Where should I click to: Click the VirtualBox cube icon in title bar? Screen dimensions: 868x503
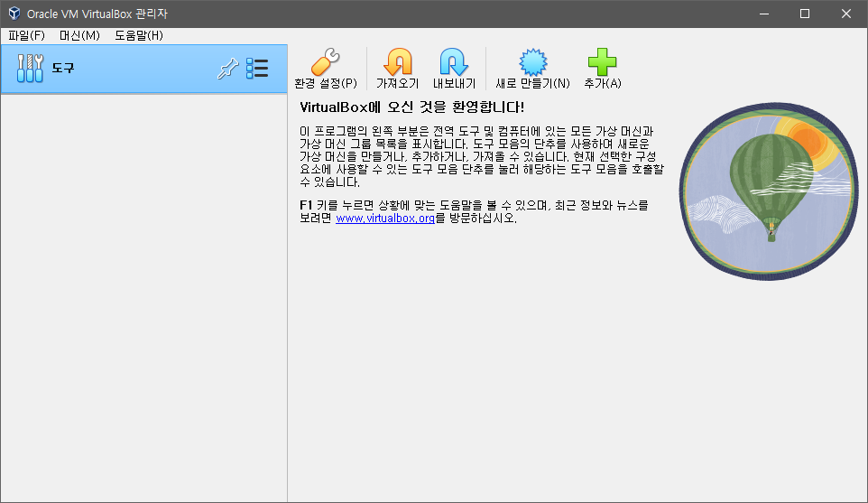click(x=14, y=14)
